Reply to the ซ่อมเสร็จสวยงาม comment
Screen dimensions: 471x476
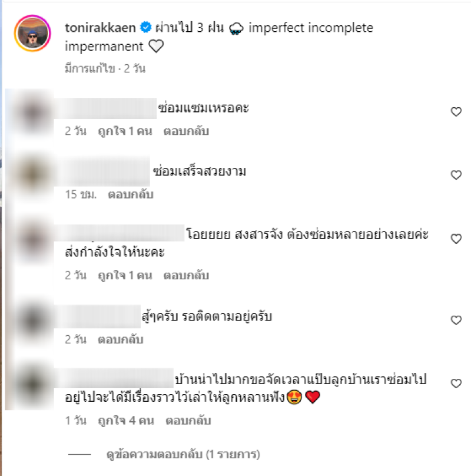(x=131, y=194)
